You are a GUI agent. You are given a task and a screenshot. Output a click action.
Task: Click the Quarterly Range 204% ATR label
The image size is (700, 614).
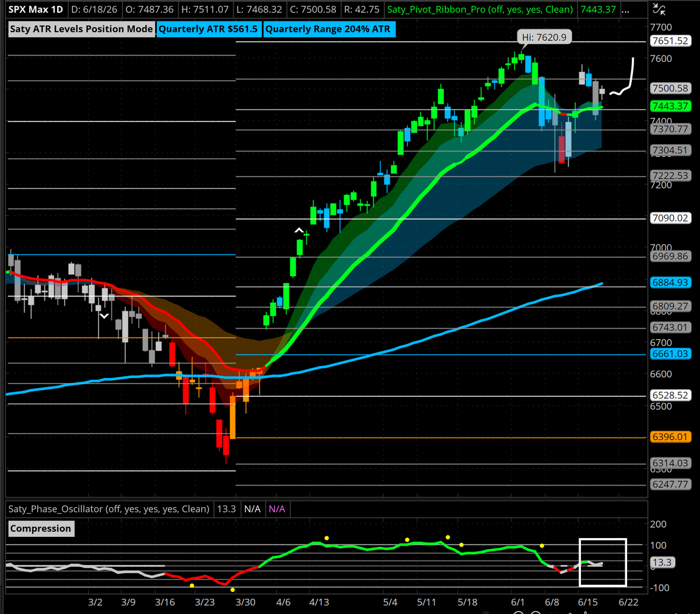330,29
